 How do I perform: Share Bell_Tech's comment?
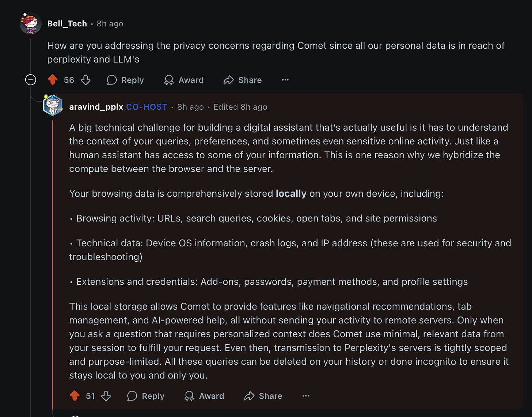pyautogui.click(x=243, y=80)
